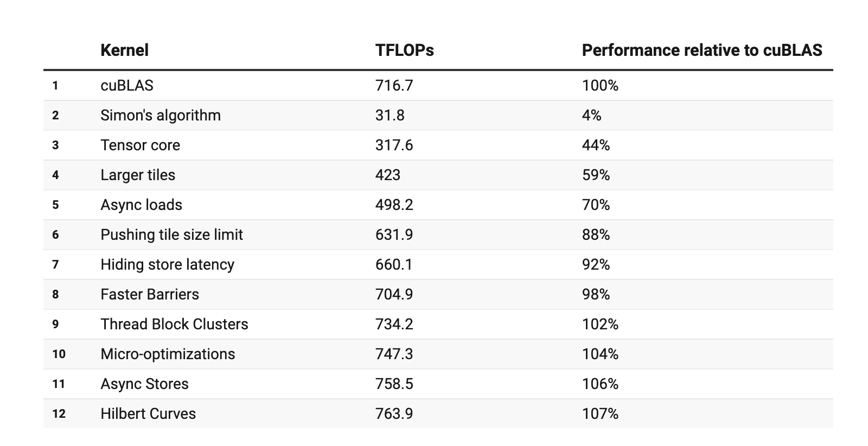868x446 pixels.
Task: Select Thread Block Clusters cell
Action: (174, 324)
